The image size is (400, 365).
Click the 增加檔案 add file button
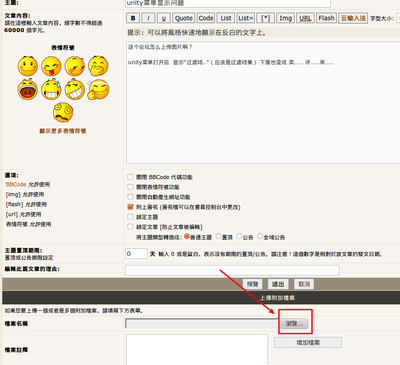[308, 342]
